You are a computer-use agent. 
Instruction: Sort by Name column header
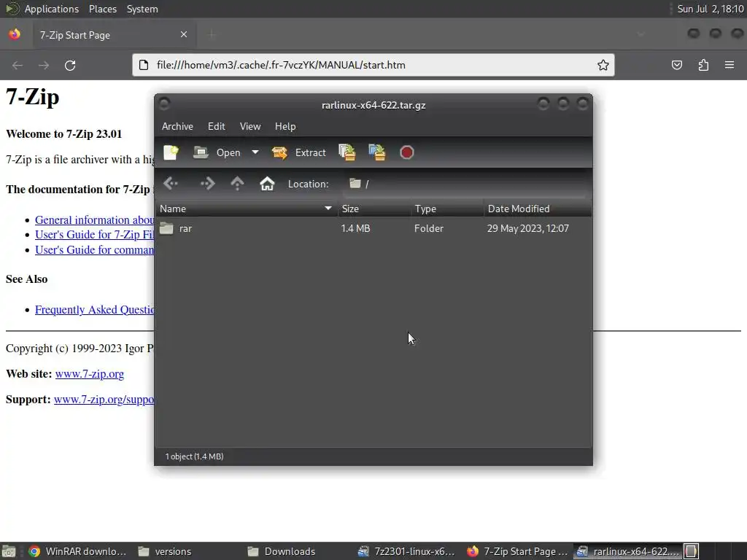(247, 209)
